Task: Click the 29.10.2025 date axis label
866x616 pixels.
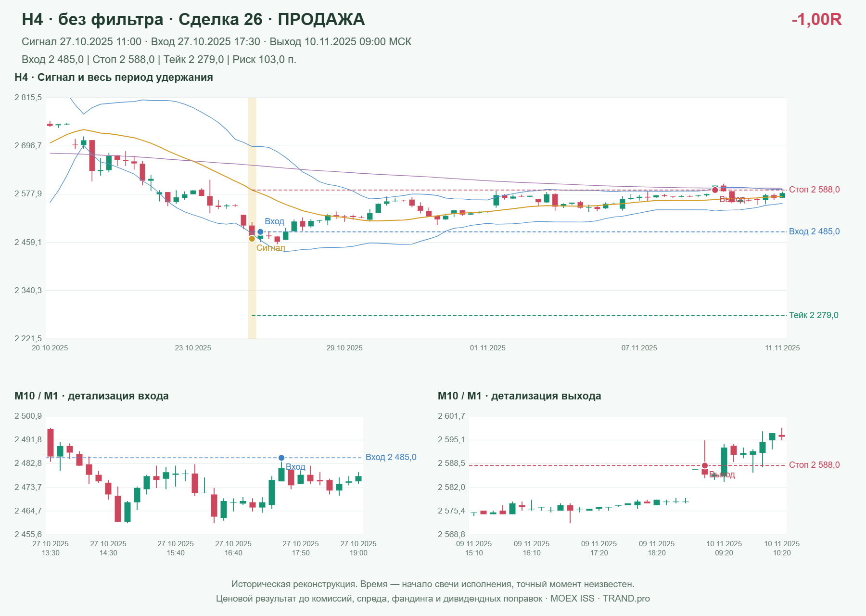Action: pos(344,348)
